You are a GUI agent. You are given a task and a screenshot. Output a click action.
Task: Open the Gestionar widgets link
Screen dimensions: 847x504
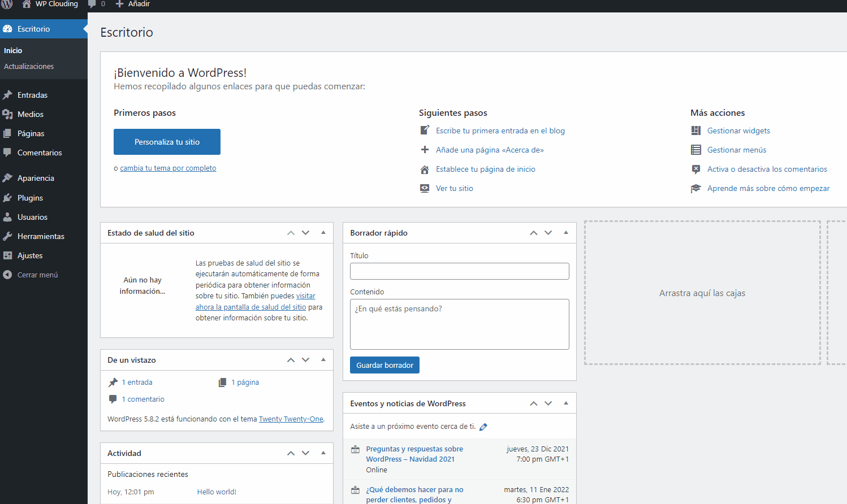[x=738, y=131]
